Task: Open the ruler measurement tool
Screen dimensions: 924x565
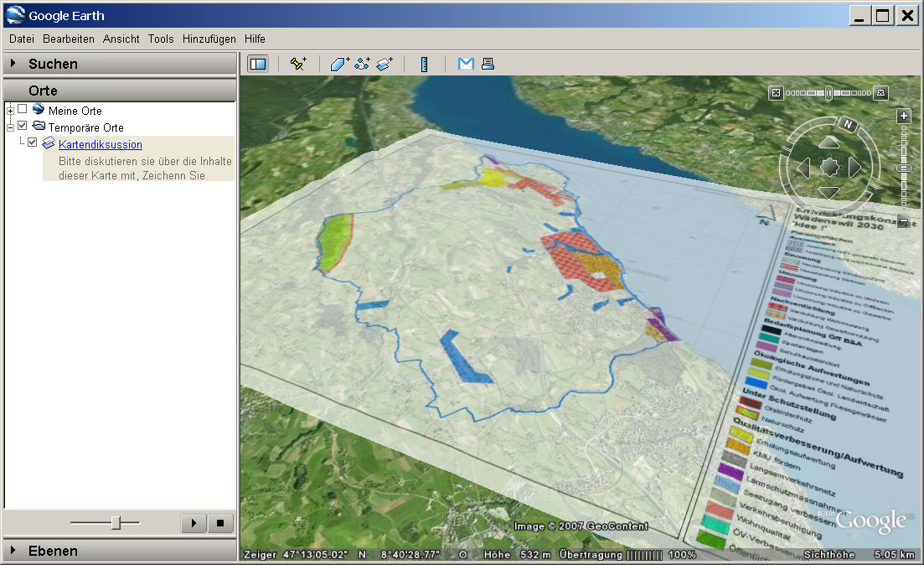Action: click(425, 64)
